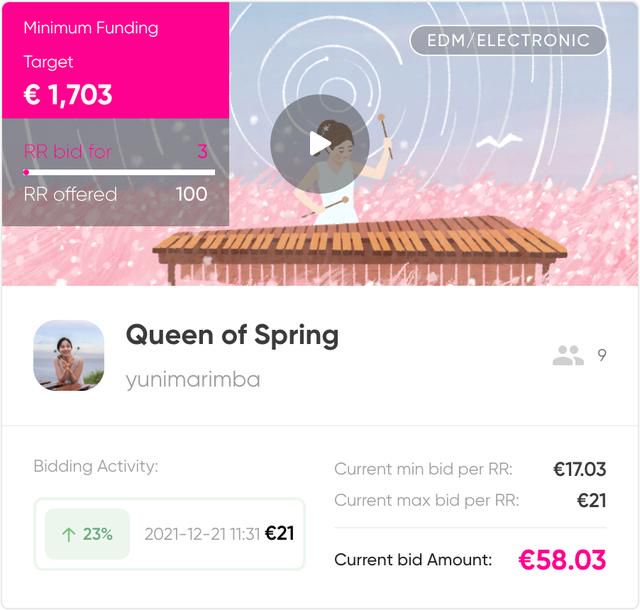640x610 pixels.
Task: Click the bidder count number 9
Action: pos(602,355)
